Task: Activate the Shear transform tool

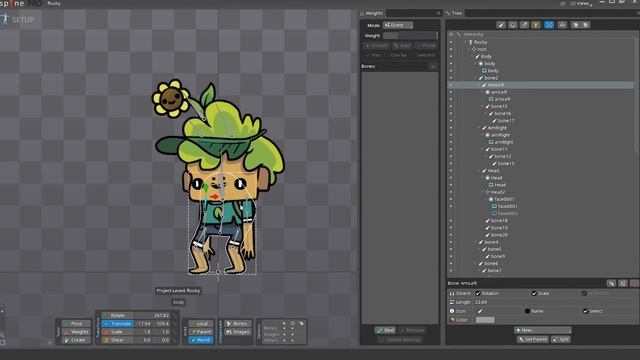Action: tap(117, 340)
